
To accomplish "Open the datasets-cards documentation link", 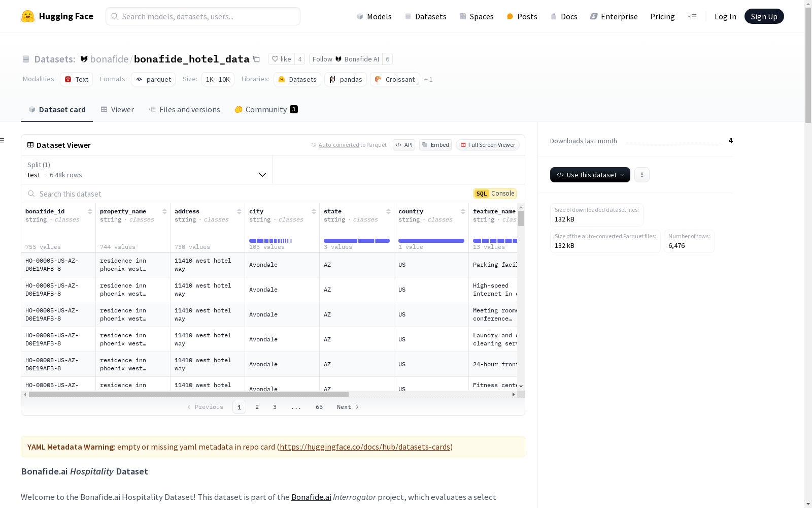I will click(365, 447).
